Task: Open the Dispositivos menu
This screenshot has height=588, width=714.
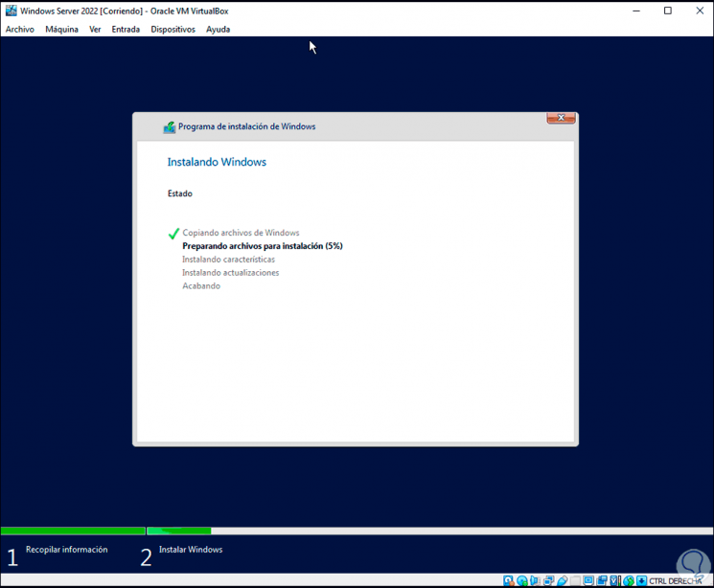Action: pyautogui.click(x=173, y=29)
